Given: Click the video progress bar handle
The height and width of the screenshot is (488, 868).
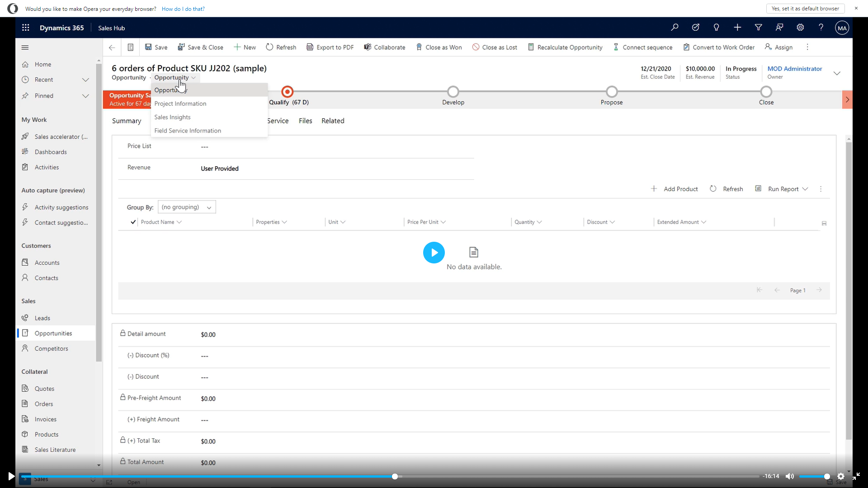Looking at the screenshot, I should click(395, 476).
